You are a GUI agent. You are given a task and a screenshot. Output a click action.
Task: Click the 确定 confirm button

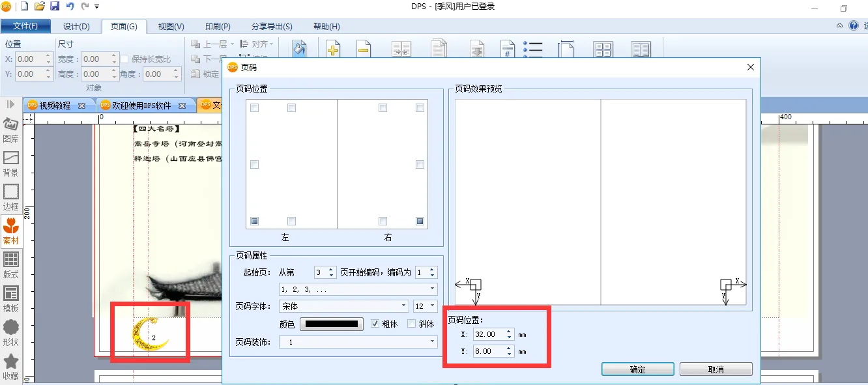[638, 369]
